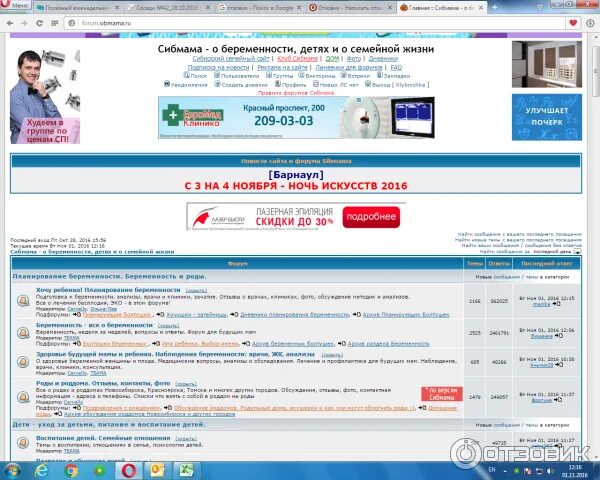This screenshot has height=480, width=600.
Task: Open Outlook from the taskbar
Action: [157, 471]
